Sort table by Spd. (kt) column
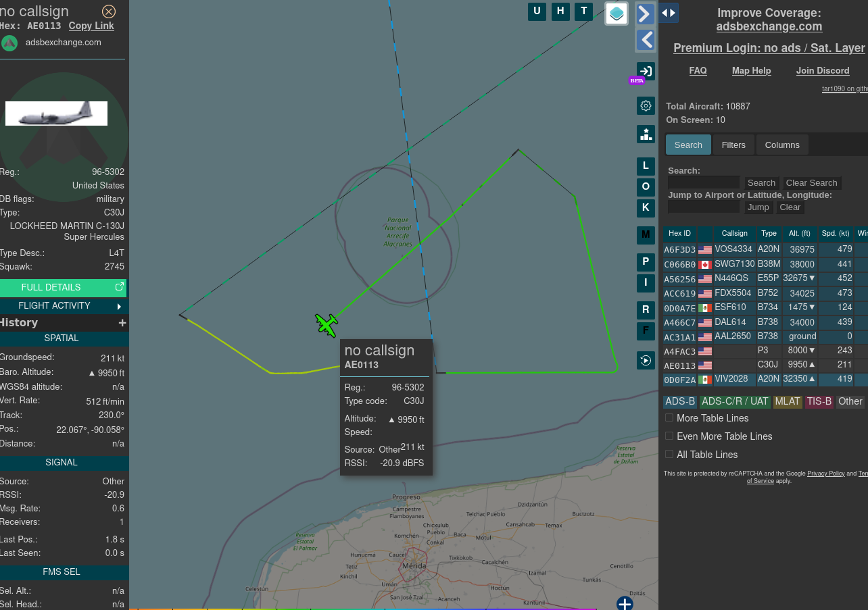 tap(836, 233)
